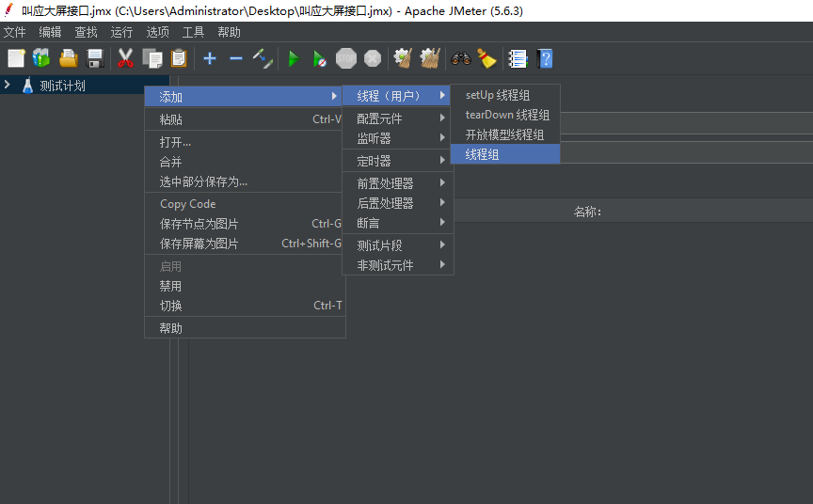813x504 pixels.
Task: Click the Reset search brush icon
Action: pos(486,58)
